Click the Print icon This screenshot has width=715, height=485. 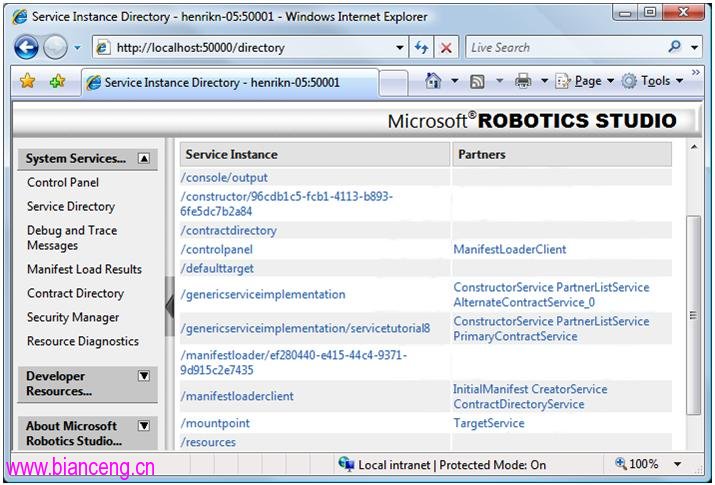(x=523, y=81)
